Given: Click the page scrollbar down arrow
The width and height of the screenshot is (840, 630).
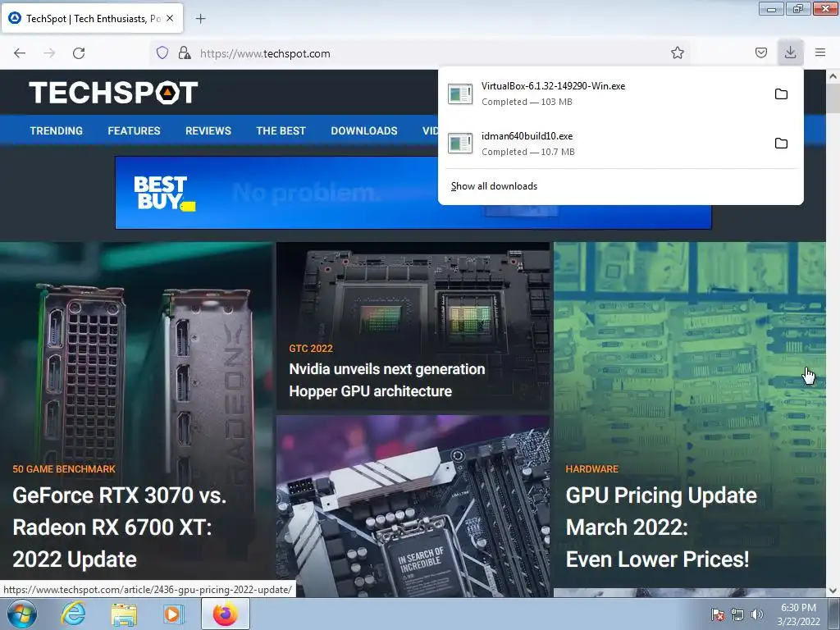Looking at the screenshot, I should 833,591.
